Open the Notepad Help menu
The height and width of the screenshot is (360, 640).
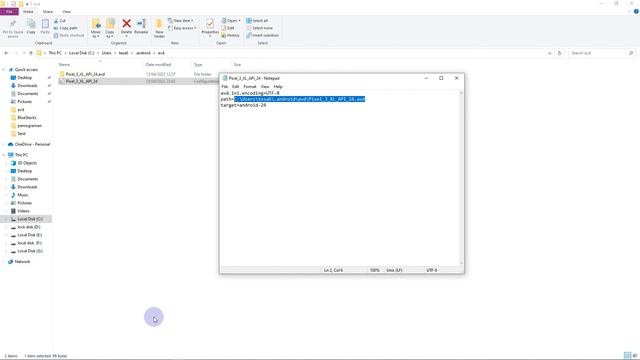(x=278, y=87)
